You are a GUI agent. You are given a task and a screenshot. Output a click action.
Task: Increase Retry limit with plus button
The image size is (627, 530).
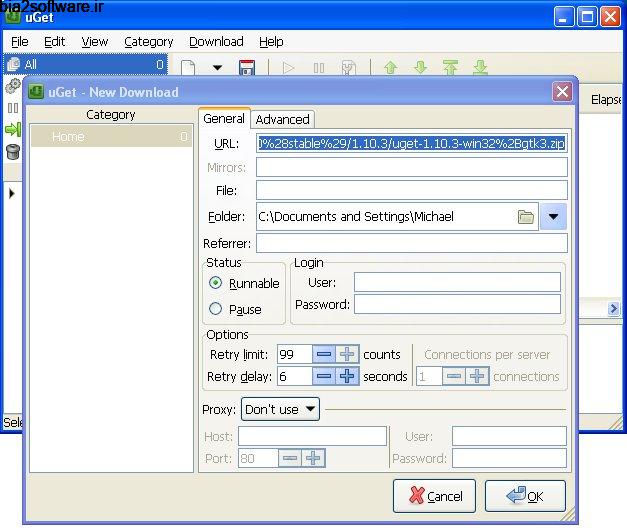pyautogui.click(x=347, y=354)
